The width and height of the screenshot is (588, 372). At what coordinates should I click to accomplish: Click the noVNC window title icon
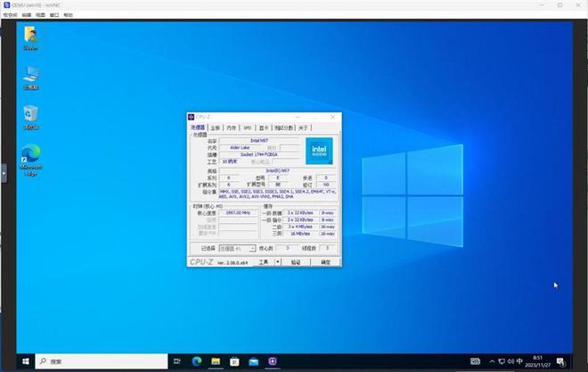click(x=6, y=4)
